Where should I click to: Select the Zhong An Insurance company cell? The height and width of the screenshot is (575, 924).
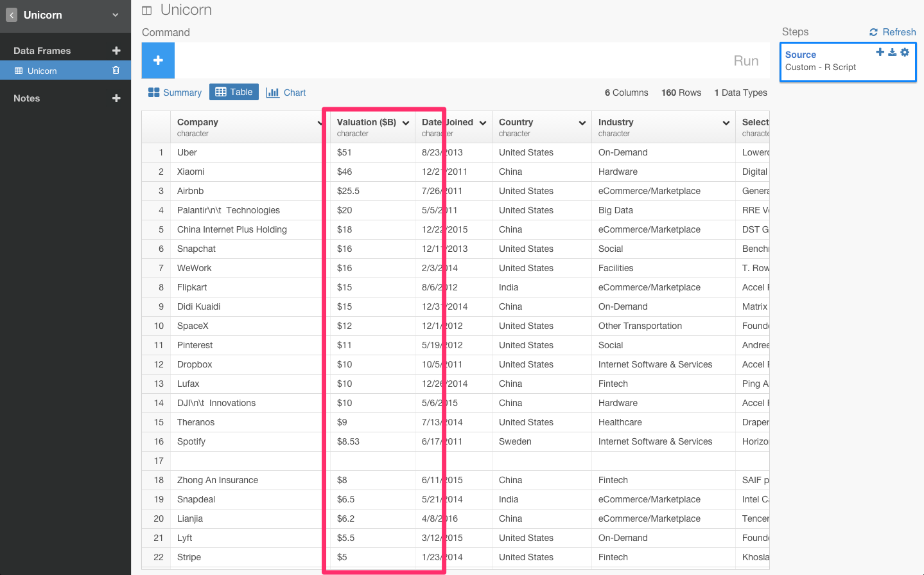[250, 480]
